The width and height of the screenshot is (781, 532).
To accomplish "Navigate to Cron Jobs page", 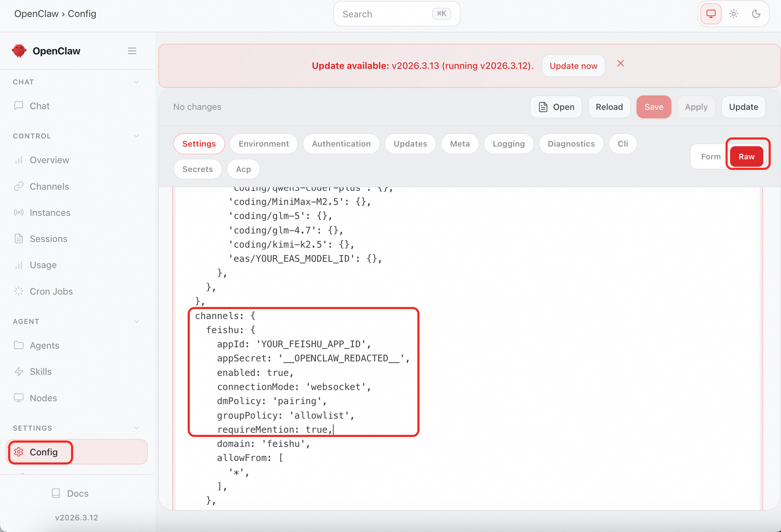I will click(77, 291).
